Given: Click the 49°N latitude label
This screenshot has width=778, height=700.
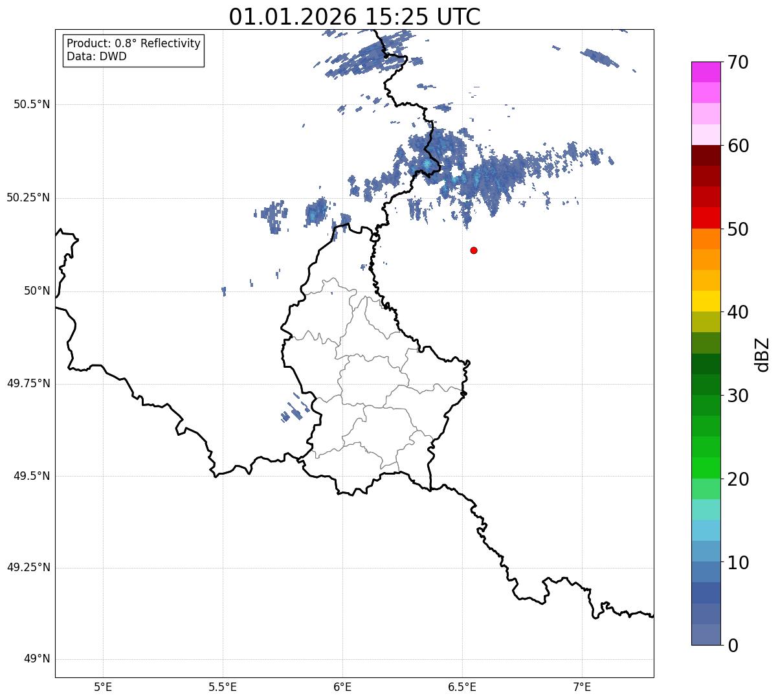Looking at the screenshot, I should point(37,659).
